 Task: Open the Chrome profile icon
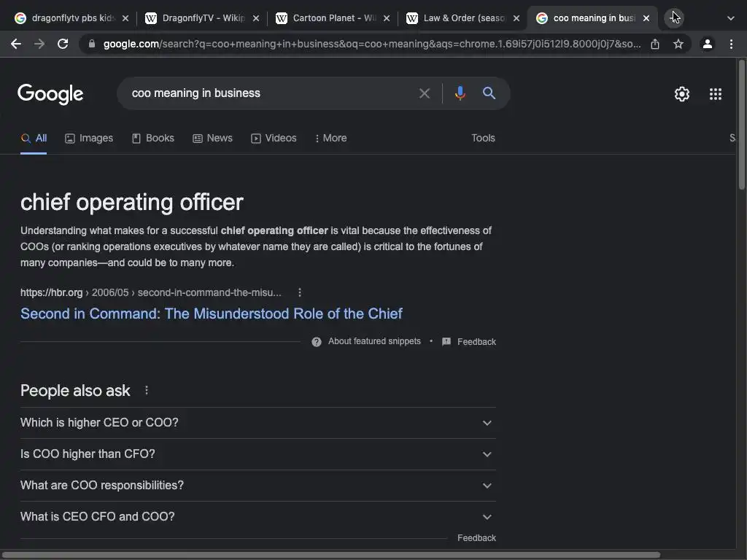point(708,44)
